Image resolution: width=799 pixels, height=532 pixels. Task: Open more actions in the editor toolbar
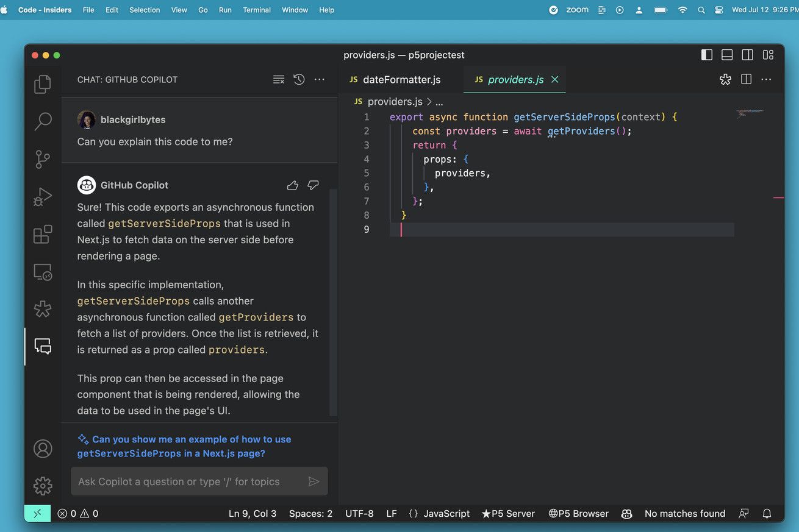pos(766,79)
